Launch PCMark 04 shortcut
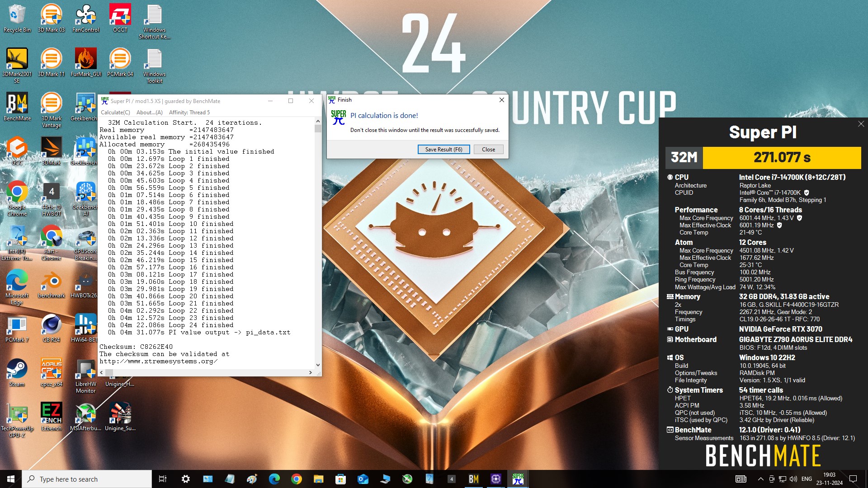 [x=120, y=63]
